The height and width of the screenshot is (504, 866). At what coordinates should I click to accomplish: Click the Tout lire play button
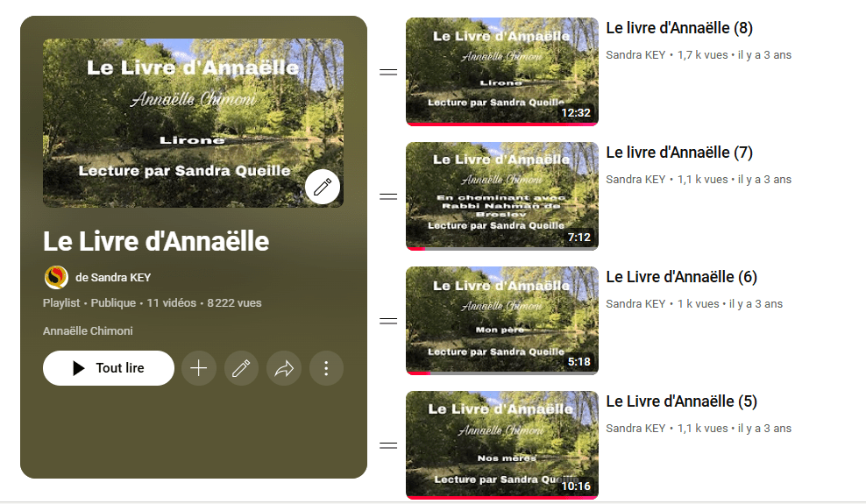(x=109, y=368)
